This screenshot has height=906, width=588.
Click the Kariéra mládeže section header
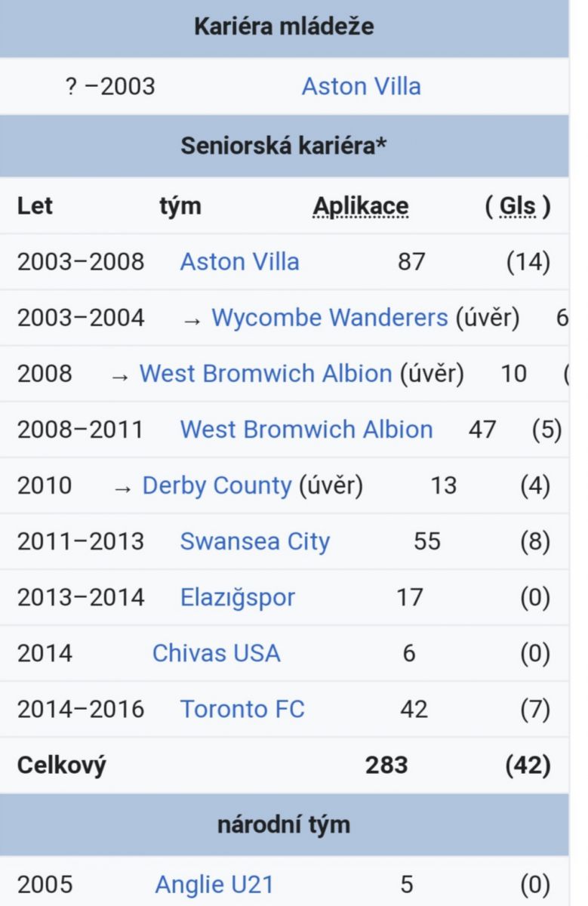284,28
